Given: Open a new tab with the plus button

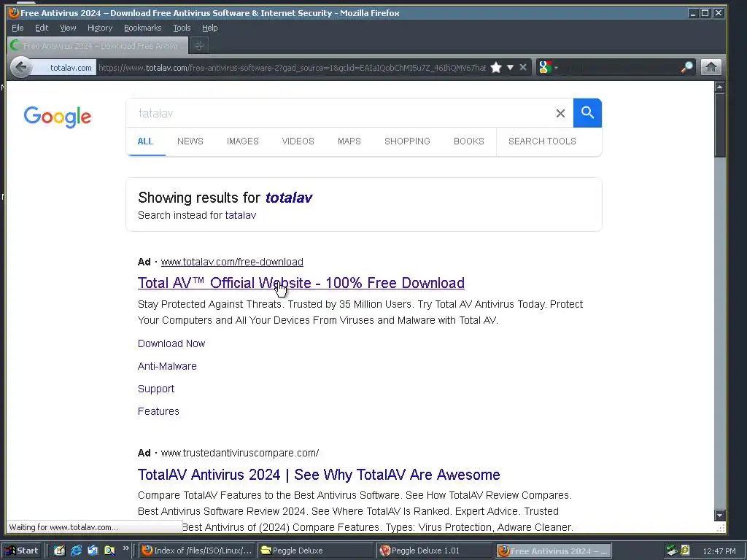Looking at the screenshot, I should [199, 46].
